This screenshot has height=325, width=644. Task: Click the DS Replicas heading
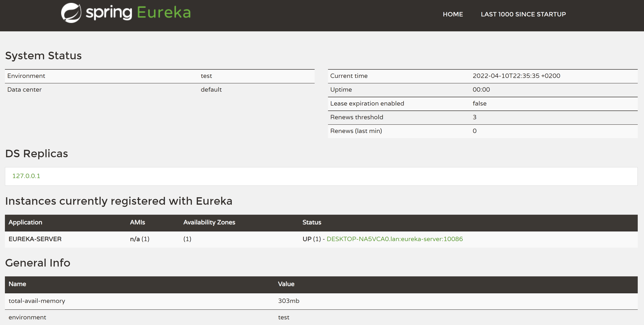pos(36,154)
